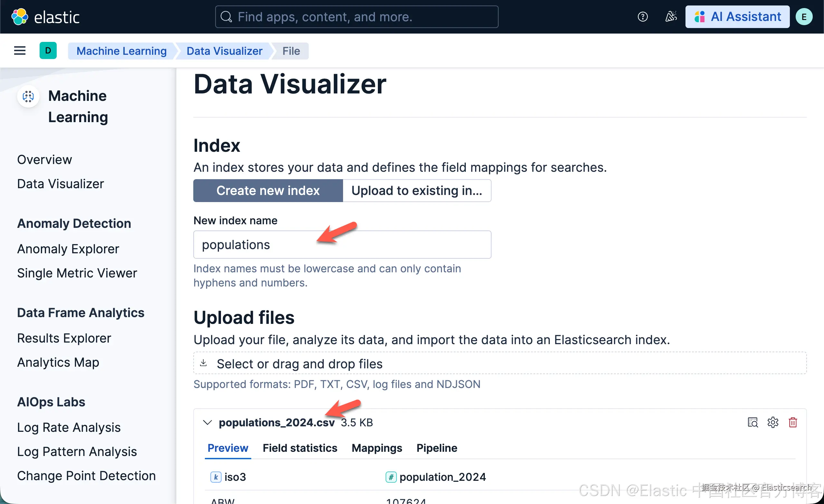Open the analysis explanation icon for the file

tap(752, 422)
